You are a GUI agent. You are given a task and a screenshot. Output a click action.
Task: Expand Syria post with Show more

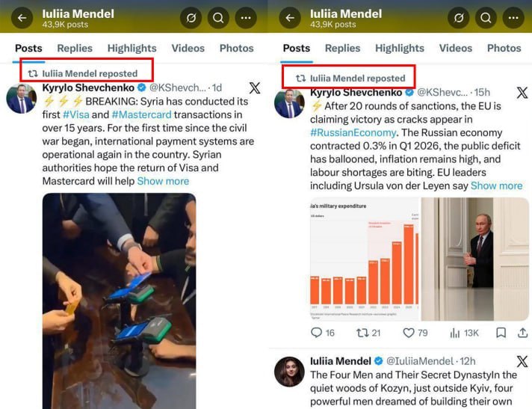coord(163,181)
